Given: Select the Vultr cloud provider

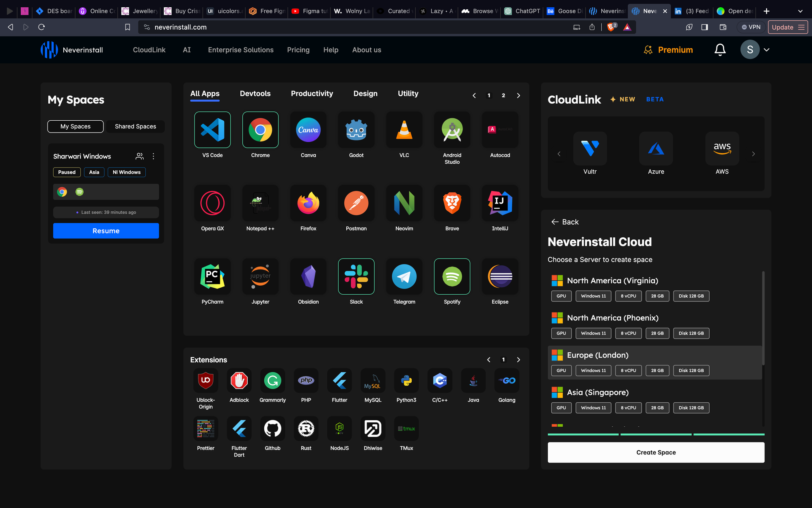Looking at the screenshot, I should (590, 149).
